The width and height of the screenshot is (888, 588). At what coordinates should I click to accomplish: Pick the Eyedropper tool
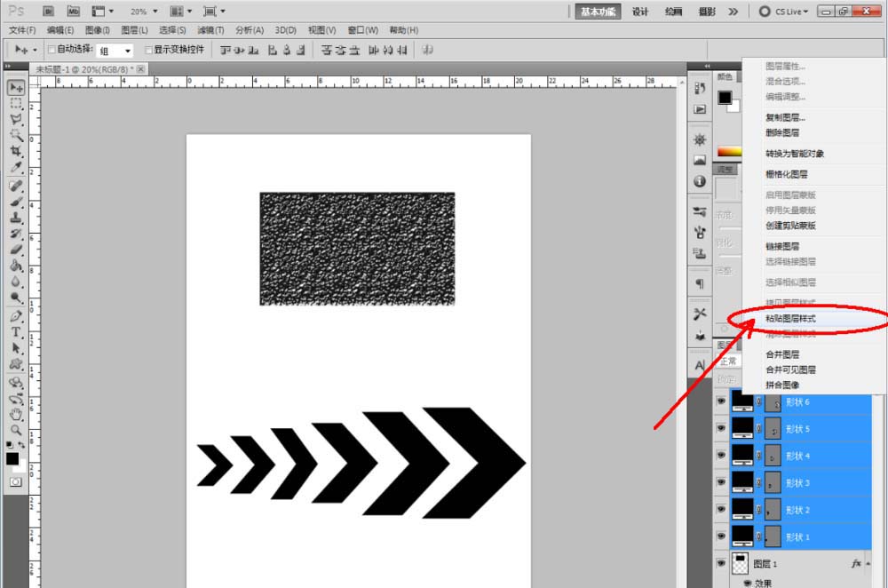click(16, 167)
